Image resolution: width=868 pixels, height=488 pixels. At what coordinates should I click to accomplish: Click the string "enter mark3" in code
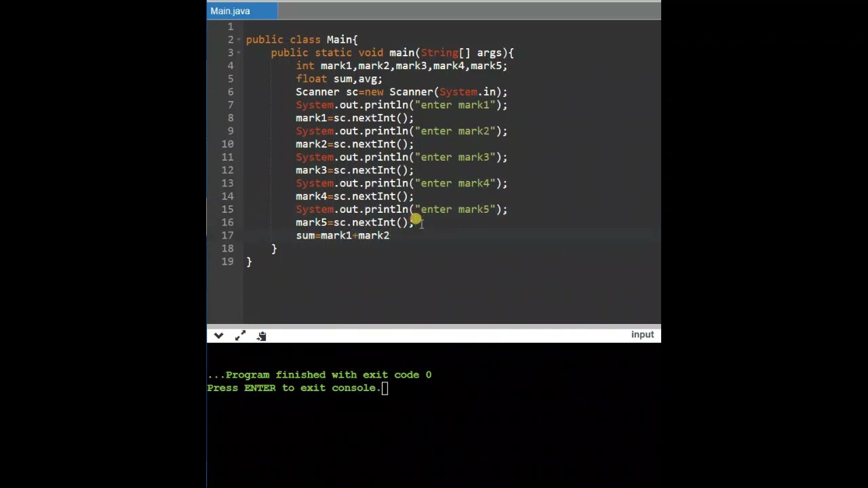pos(454,157)
